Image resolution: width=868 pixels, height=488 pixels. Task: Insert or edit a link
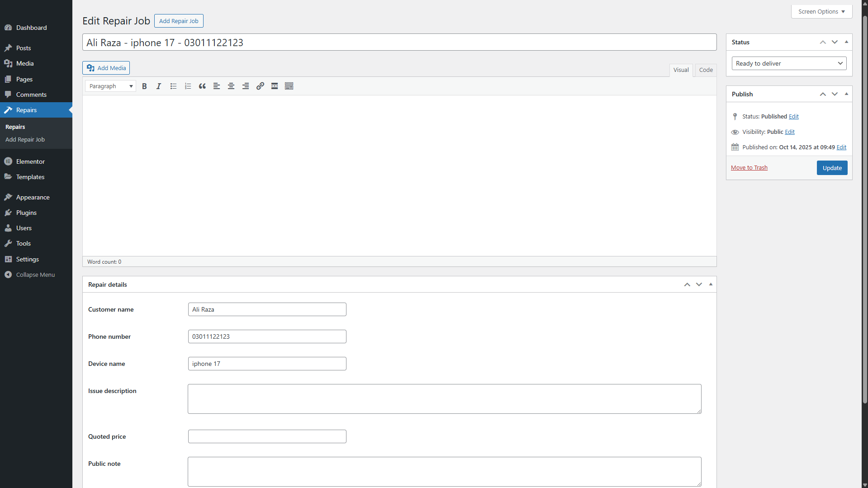pyautogui.click(x=260, y=86)
